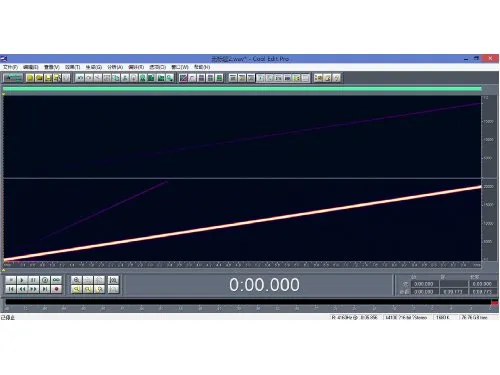Click the Open file folder toolbar icon
This screenshot has height=375, width=500.
pyautogui.click(x=39, y=78)
